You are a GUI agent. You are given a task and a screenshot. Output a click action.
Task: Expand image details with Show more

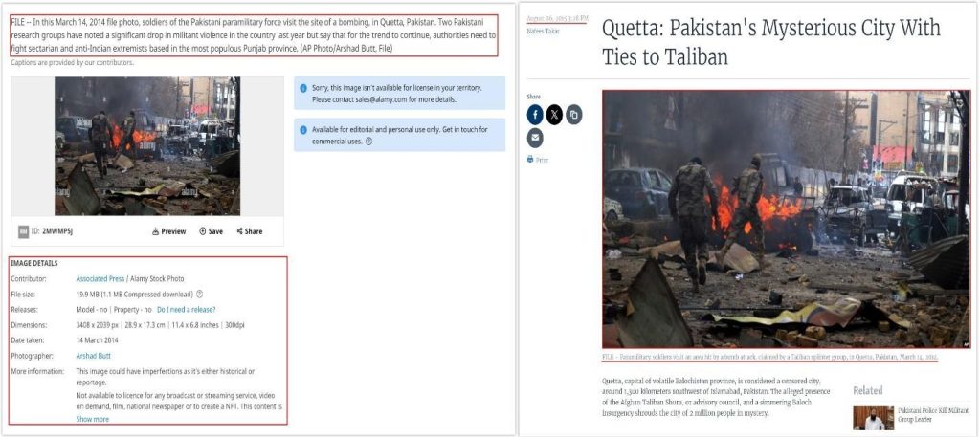point(93,419)
